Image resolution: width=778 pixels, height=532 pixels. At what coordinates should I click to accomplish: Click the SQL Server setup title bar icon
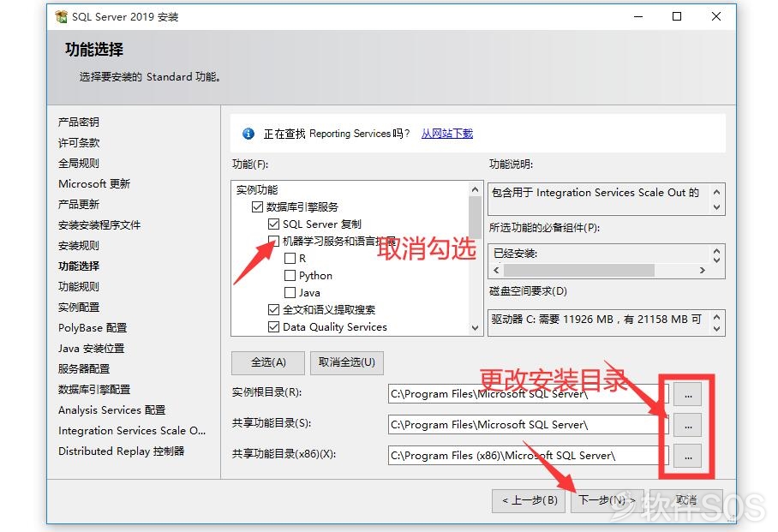(x=61, y=17)
